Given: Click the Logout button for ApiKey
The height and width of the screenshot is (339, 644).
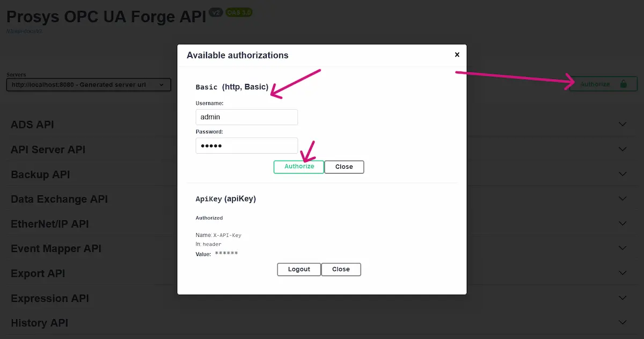Looking at the screenshot, I should pyautogui.click(x=299, y=269).
